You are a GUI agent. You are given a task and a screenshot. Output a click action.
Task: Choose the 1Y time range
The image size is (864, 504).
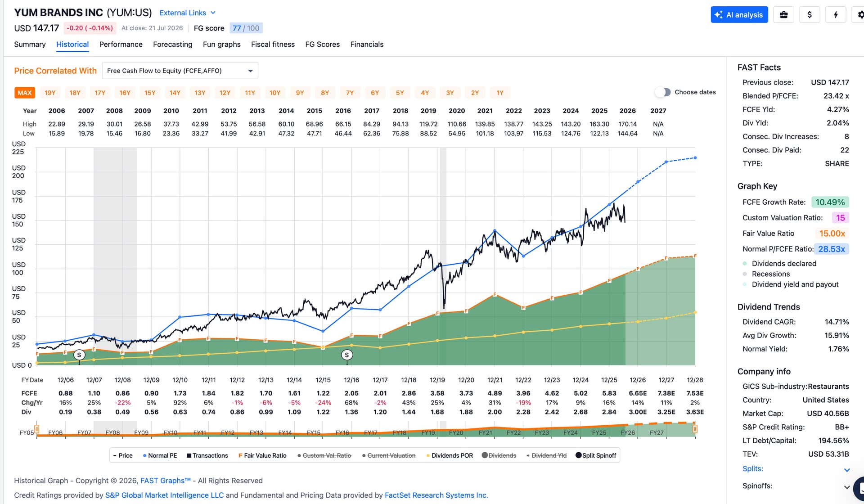point(500,93)
